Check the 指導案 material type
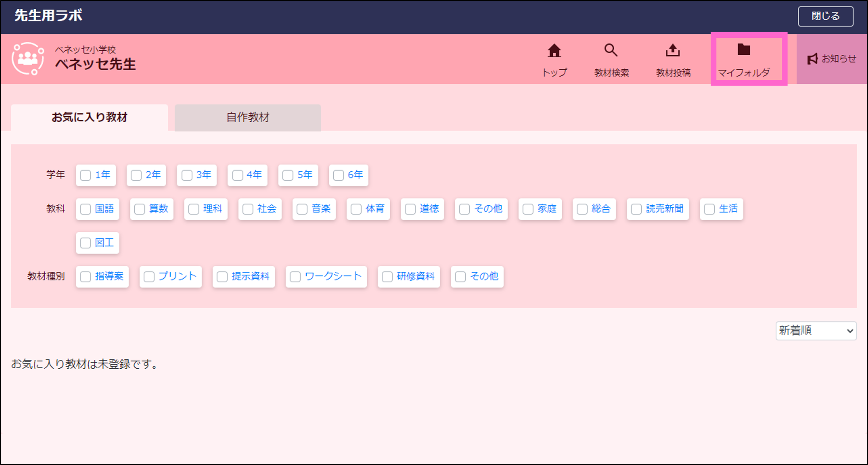 click(85, 276)
